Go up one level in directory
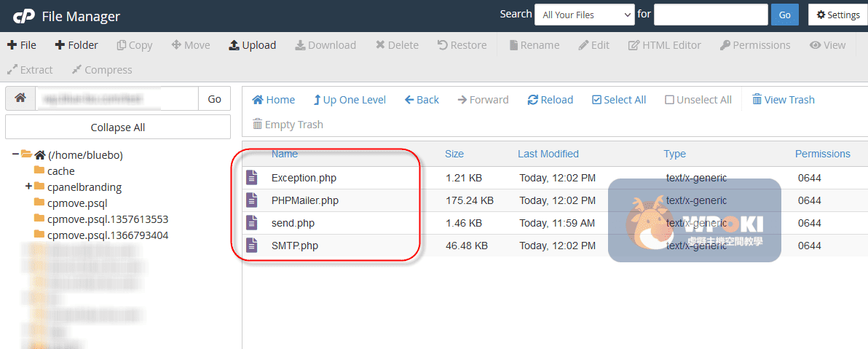Viewport: 868px width, 349px height. tap(350, 100)
